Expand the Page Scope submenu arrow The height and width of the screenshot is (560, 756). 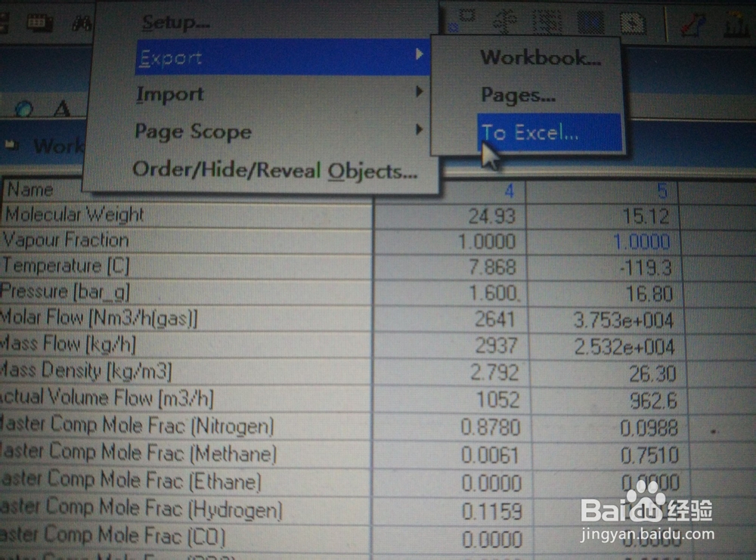[419, 129]
